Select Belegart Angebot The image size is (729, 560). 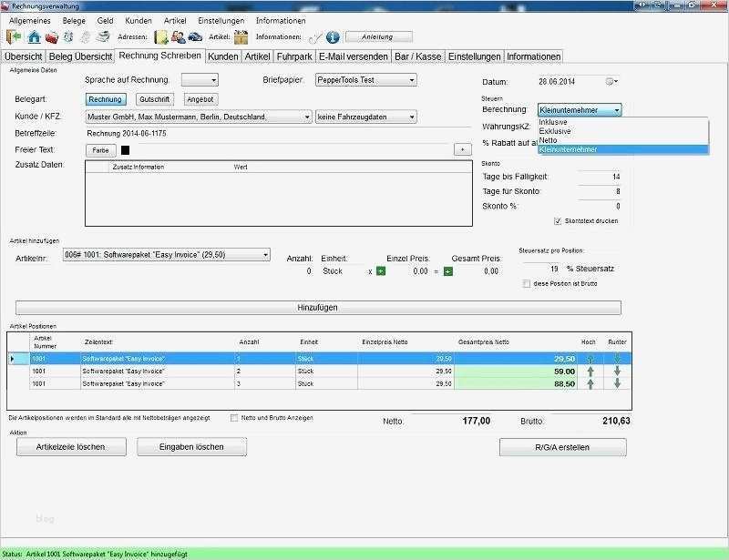(x=200, y=99)
